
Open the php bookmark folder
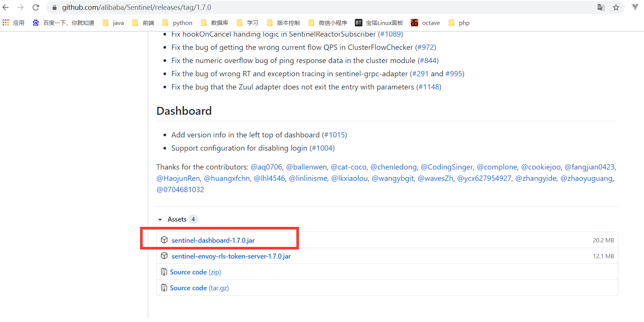(x=459, y=23)
